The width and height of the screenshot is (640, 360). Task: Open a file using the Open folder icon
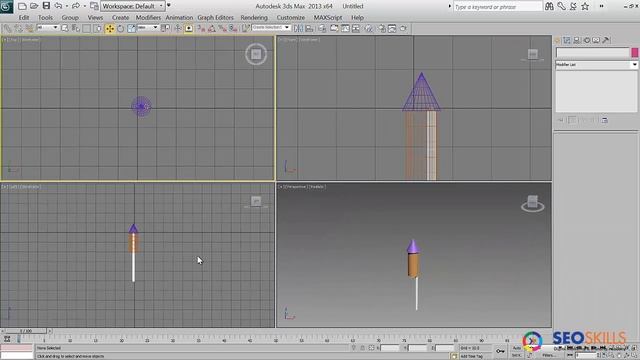point(34,6)
